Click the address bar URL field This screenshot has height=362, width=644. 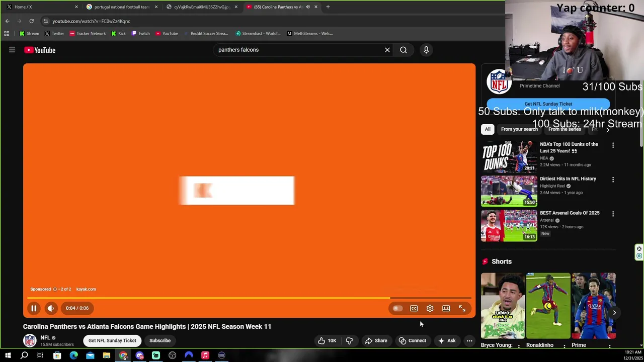[x=272, y=21]
